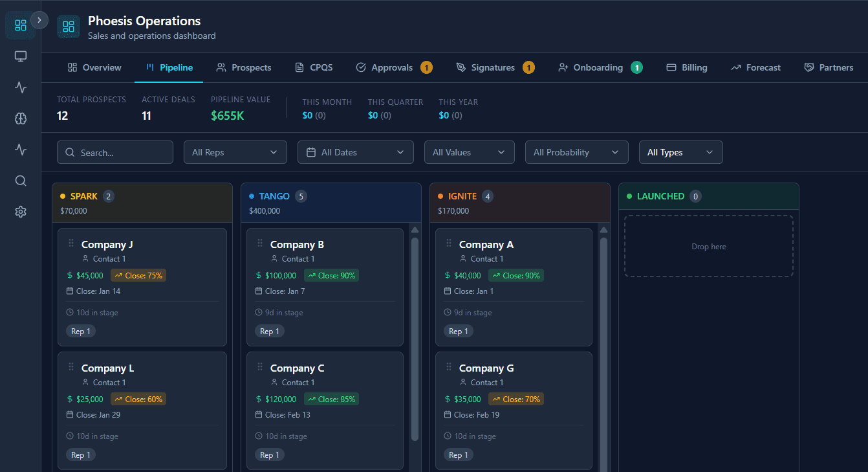868x472 pixels.
Task: Click the Signatures notification badge
Action: click(x=528, y=67)
